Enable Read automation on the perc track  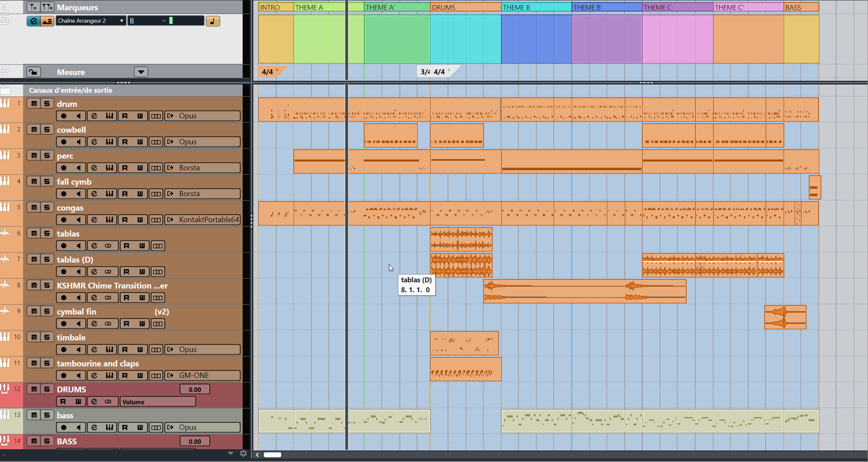point(126,168)
